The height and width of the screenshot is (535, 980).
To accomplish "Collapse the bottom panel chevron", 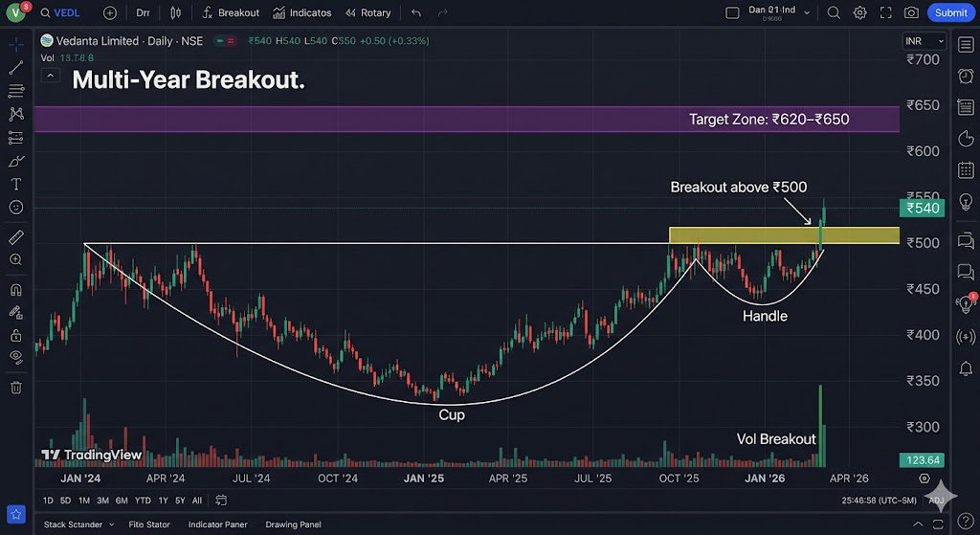I will click(x=918, y=524).
